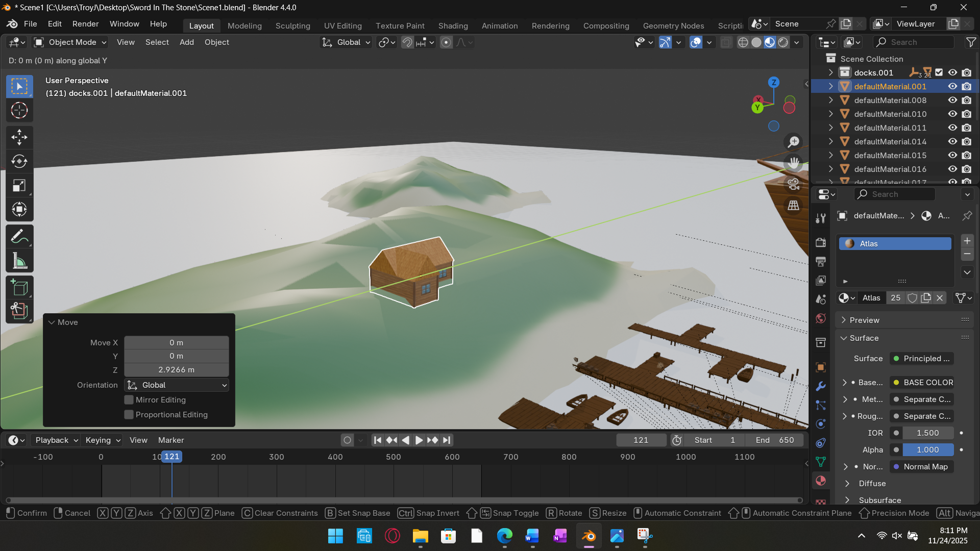Open the Object Data properties tab
This screenshot has height=551, width=980.
pyautogui.click(x=821, y=462)
